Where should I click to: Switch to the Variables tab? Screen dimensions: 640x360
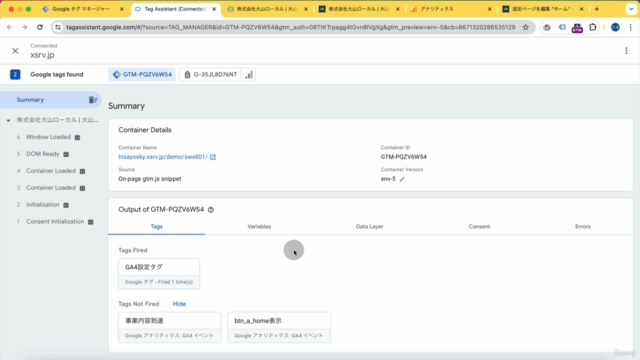coord(259,227)
